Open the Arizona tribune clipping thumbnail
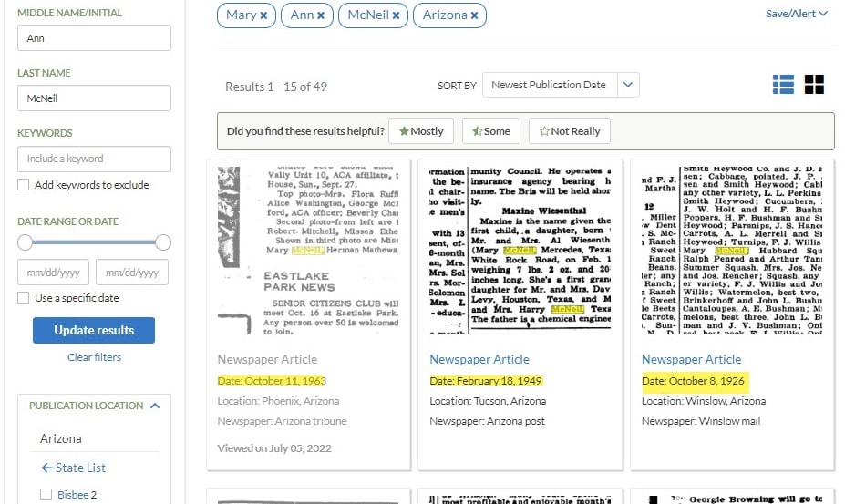Screen dimensions: 845x504 coord(308,251)
